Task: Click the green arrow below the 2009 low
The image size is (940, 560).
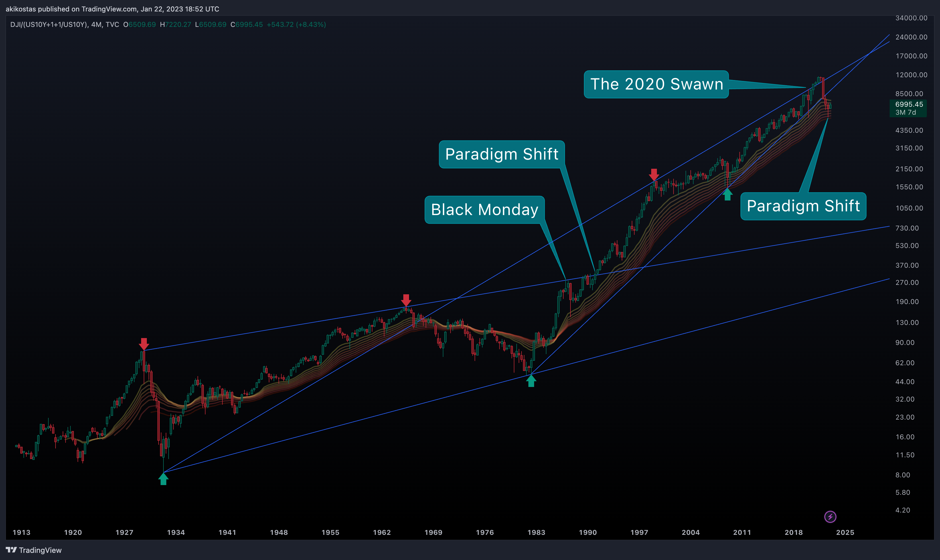Action: coord(727,194)
